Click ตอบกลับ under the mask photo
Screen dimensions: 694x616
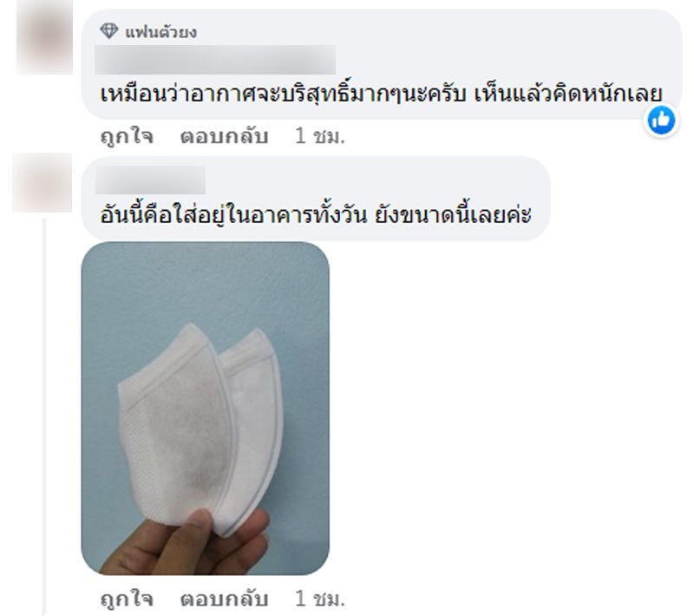pyautogui.click(x=225, y=599)
